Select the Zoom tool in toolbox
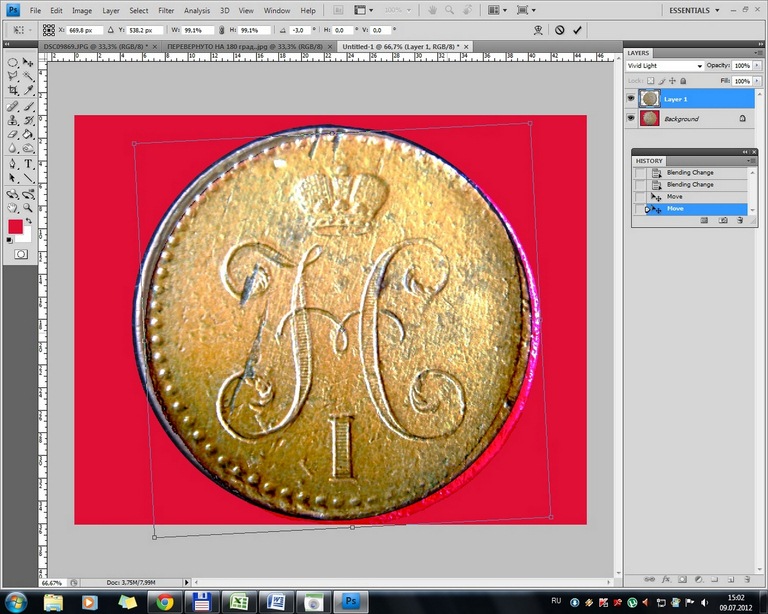This screenshot has width=768, height=614. [x=28, y=208]
